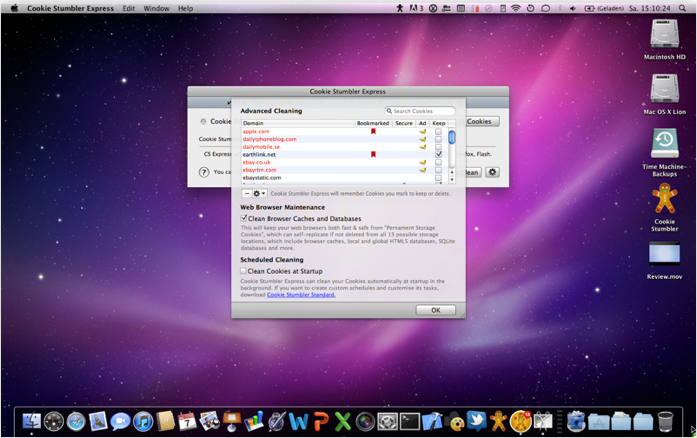Open the Edit menu
697x438 pixels.
129,8
